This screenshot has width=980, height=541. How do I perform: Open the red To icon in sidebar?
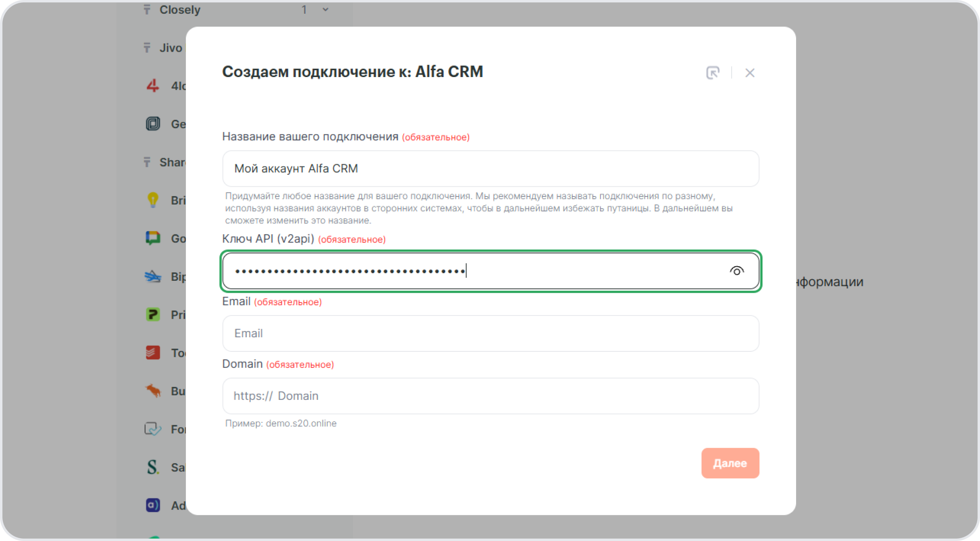(x=152, y=353)
